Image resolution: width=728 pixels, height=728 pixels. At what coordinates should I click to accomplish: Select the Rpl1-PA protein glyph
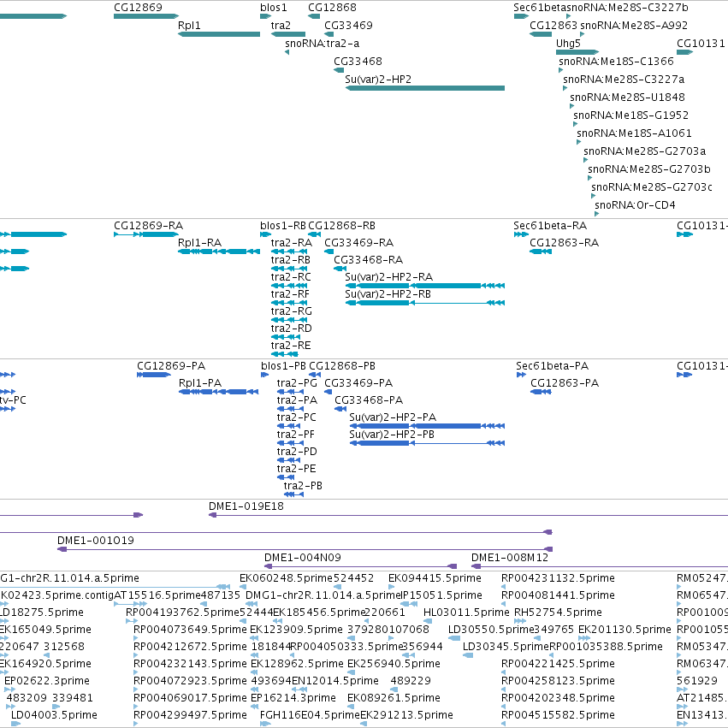219,392
